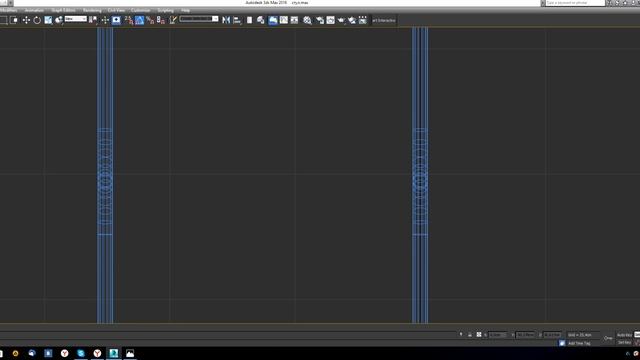Activate the Select and Move tool
This screenshot has width=640, height=360.
tap(26, 20)
